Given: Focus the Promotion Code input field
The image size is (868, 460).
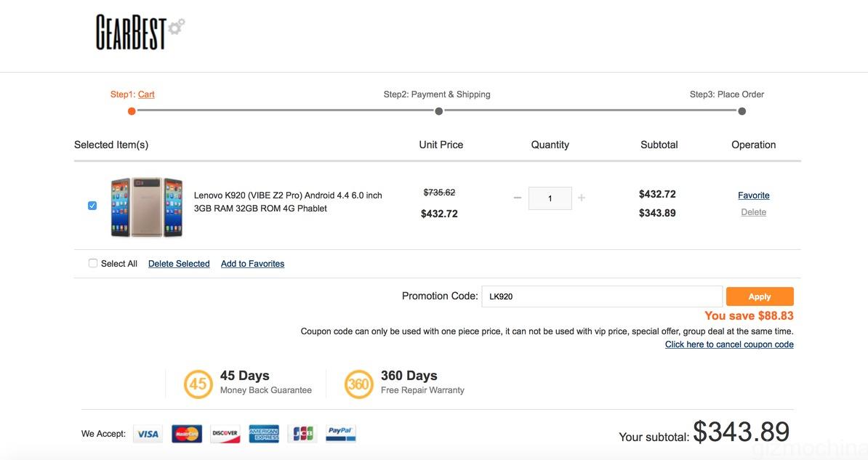Looking at the screenshot, I should (602, 296).
